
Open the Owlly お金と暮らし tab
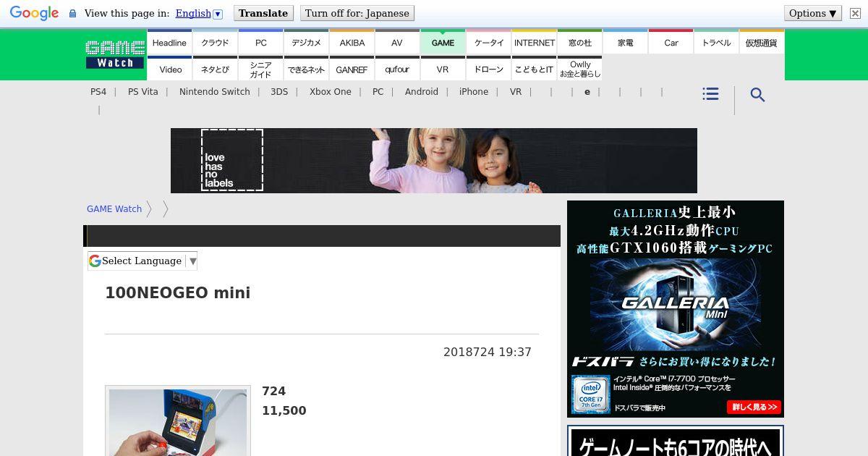click(579, 69)
